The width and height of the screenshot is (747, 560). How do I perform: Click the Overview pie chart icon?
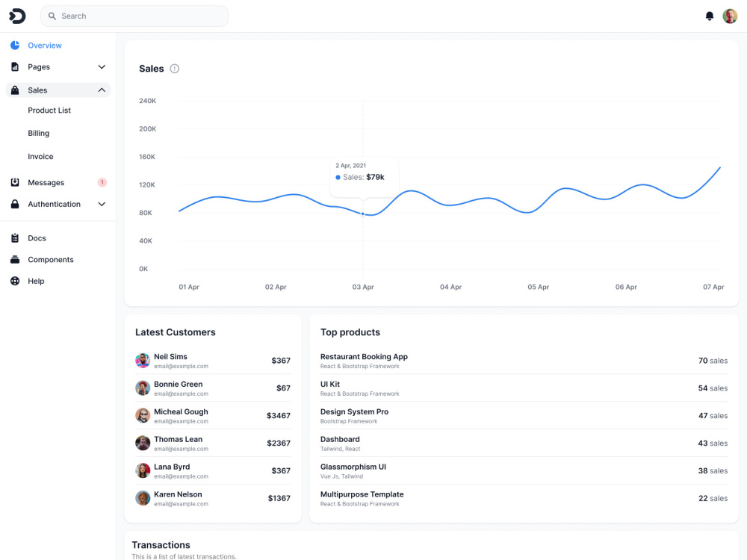click(x=15, y=46)
